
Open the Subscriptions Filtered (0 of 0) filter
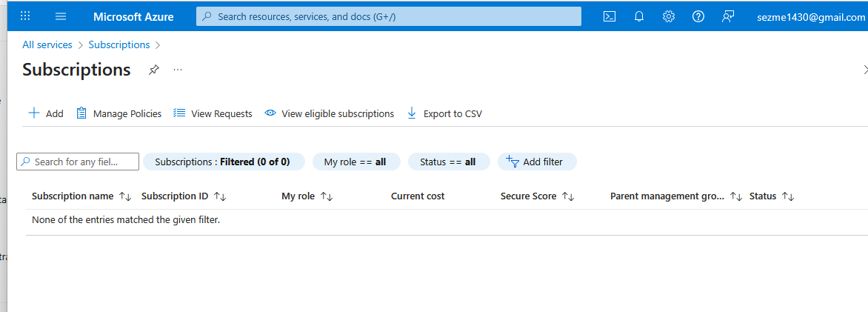click(224, 162)
